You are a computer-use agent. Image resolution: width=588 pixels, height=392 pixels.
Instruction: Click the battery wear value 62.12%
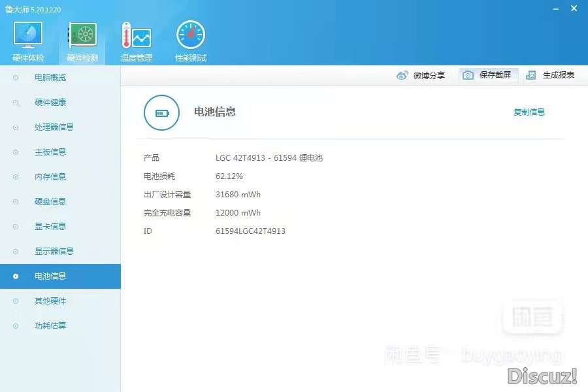click(229, 176)
